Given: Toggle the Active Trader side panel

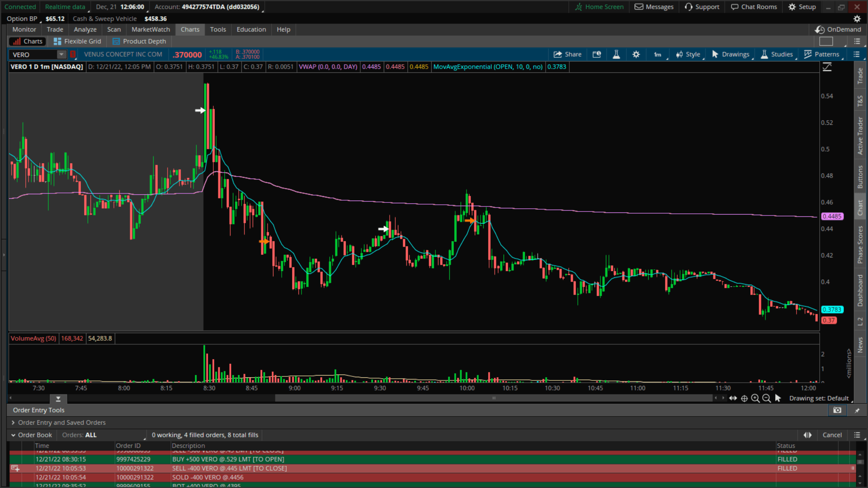Looking at the screenshot, I should point(860,136).
